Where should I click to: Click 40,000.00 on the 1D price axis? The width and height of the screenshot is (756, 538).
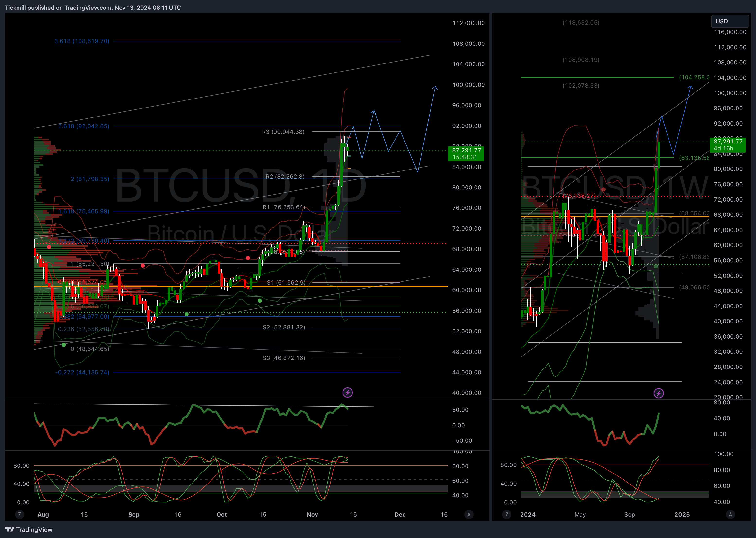click(467, 393)
